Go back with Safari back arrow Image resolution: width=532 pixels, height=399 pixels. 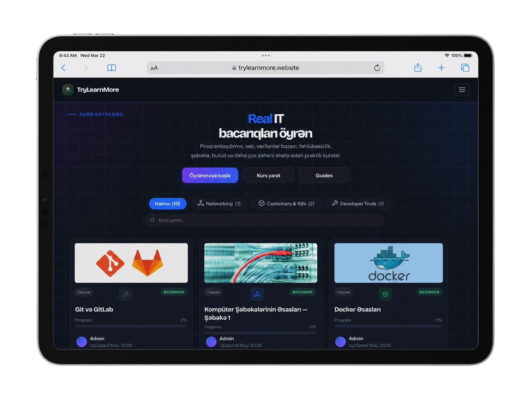pyautogui.click(x=64, y=68)
